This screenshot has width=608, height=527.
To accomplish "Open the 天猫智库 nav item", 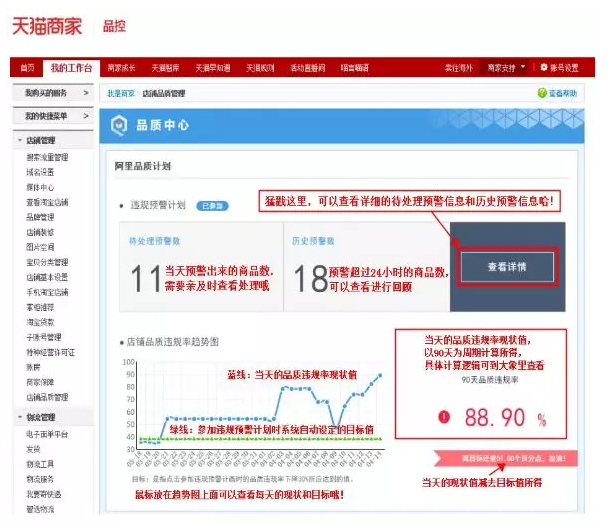I will [x=166, y=68].
